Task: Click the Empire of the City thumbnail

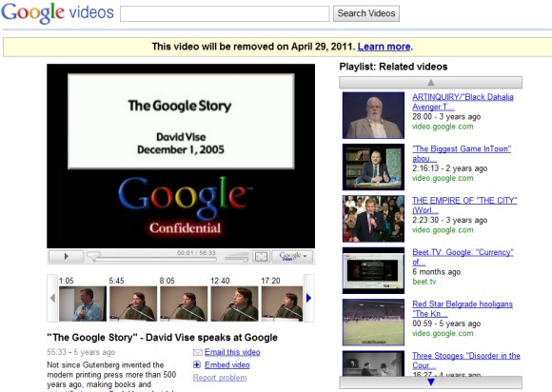Action: tap(373, 219)
